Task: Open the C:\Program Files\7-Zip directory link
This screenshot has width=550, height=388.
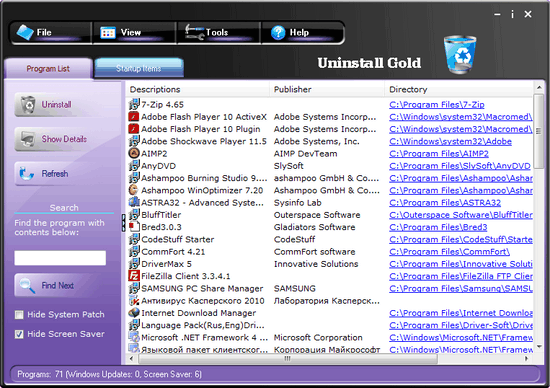Action: pyautogui.click(x=437, y=105)
